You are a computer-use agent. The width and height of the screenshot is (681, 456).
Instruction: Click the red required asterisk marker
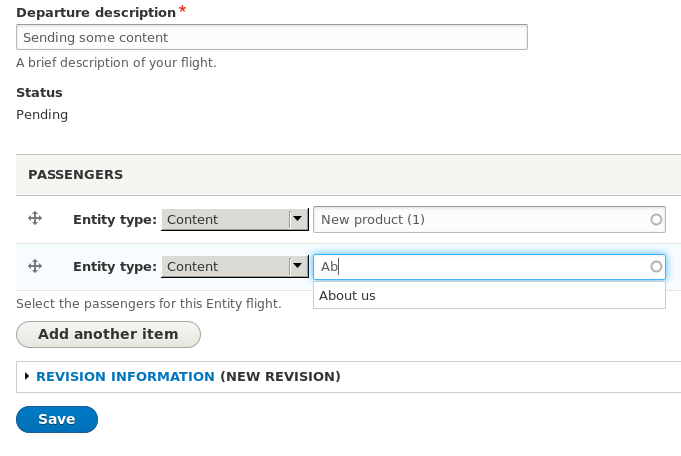tap(182, 10)
